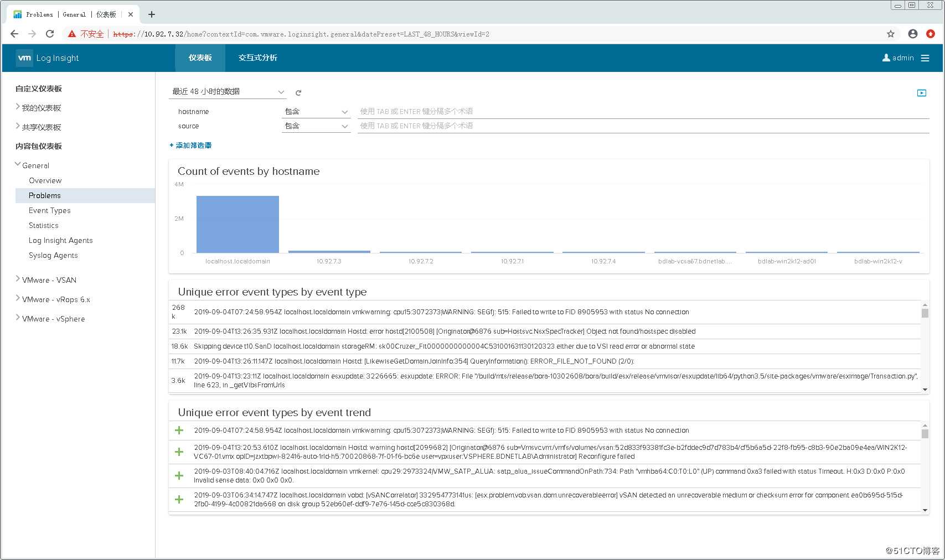
Task: Open the Log Insight Agents dashboard
Action: 61,240
